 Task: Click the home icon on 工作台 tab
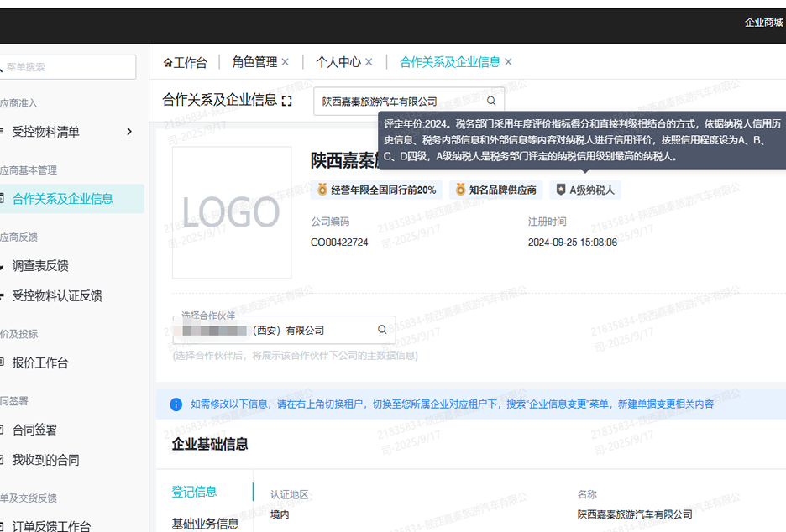(169, 61)
